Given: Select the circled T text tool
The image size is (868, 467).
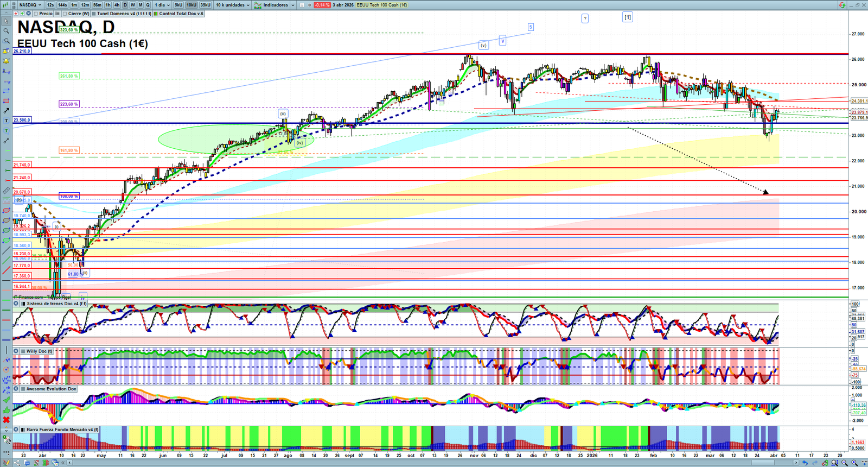Looking at the screenshot, I should [x=6, y=131].
